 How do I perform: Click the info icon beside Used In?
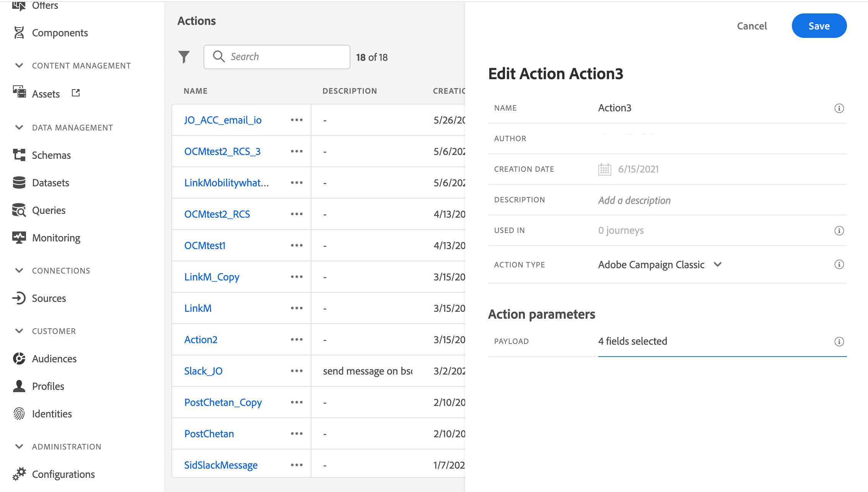pos(839,231)
